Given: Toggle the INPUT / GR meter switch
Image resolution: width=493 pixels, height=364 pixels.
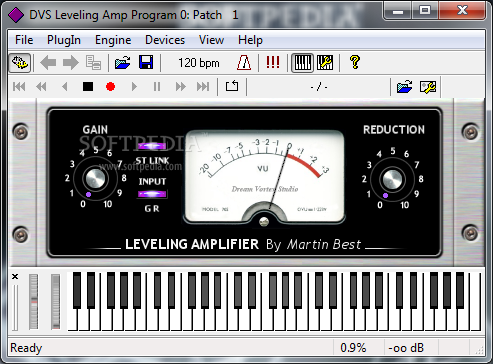Looking at the screenshot, I should 152,194.
